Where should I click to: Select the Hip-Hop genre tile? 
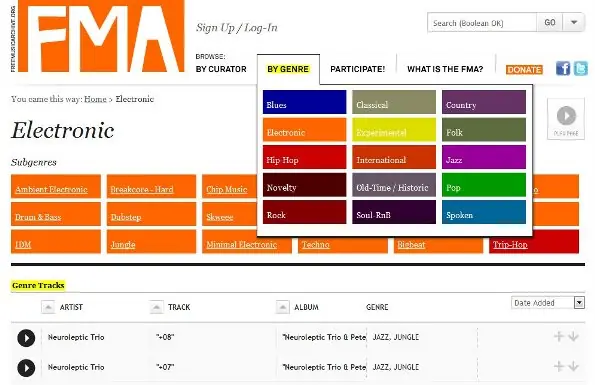[x=304, y=157]
